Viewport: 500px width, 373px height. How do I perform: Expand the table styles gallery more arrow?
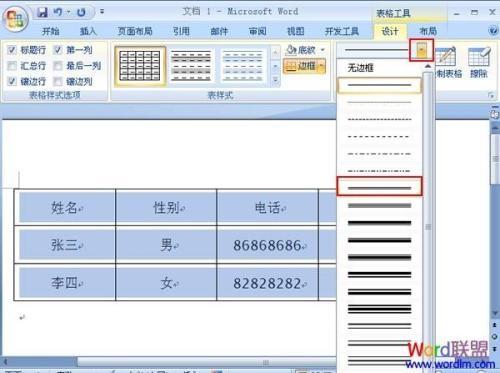click(x=275, y=79)
